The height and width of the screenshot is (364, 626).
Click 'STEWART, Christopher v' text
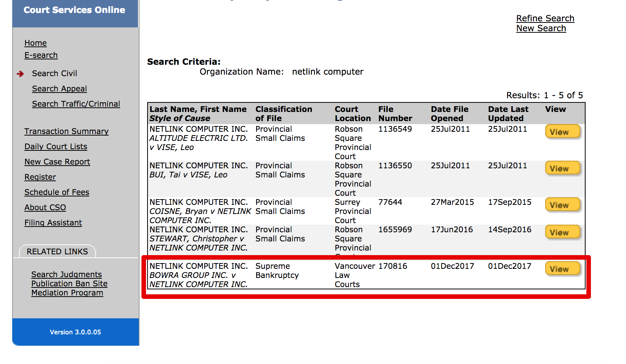(x=197, y=239)
